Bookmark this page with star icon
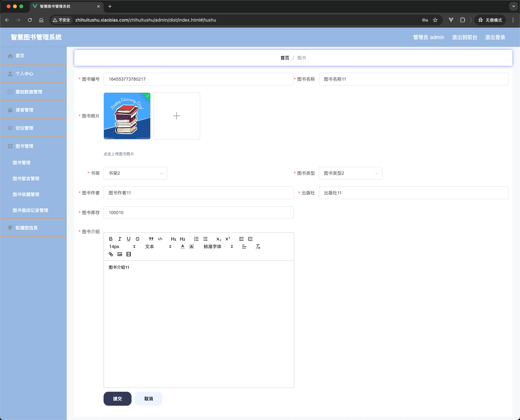520x420 pixels. (x=435, y=20)
